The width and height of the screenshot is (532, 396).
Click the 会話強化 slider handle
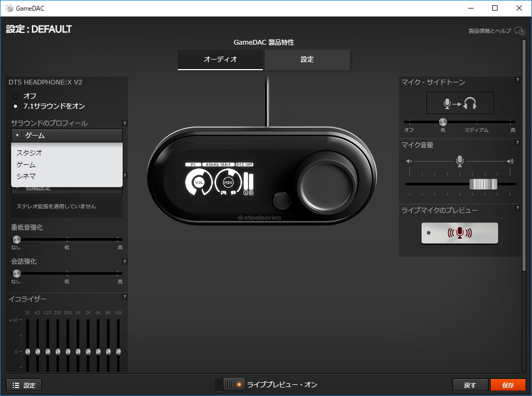point(16,273)
